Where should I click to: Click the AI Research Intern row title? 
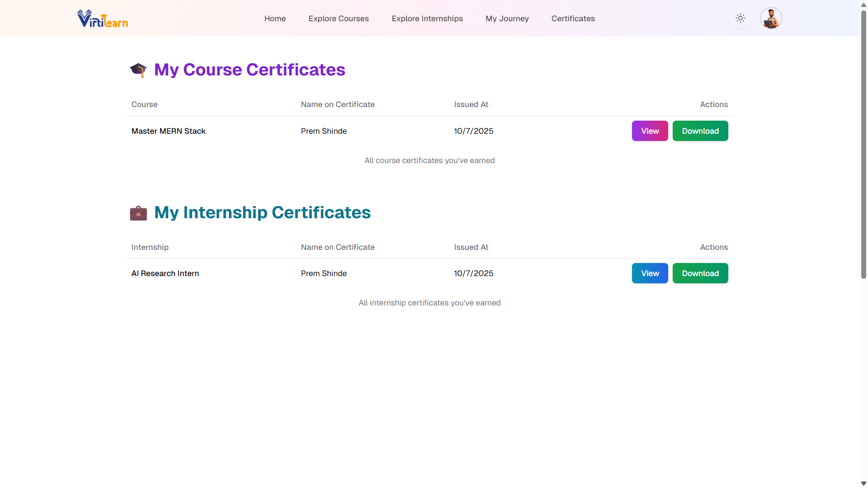[165, 273]
